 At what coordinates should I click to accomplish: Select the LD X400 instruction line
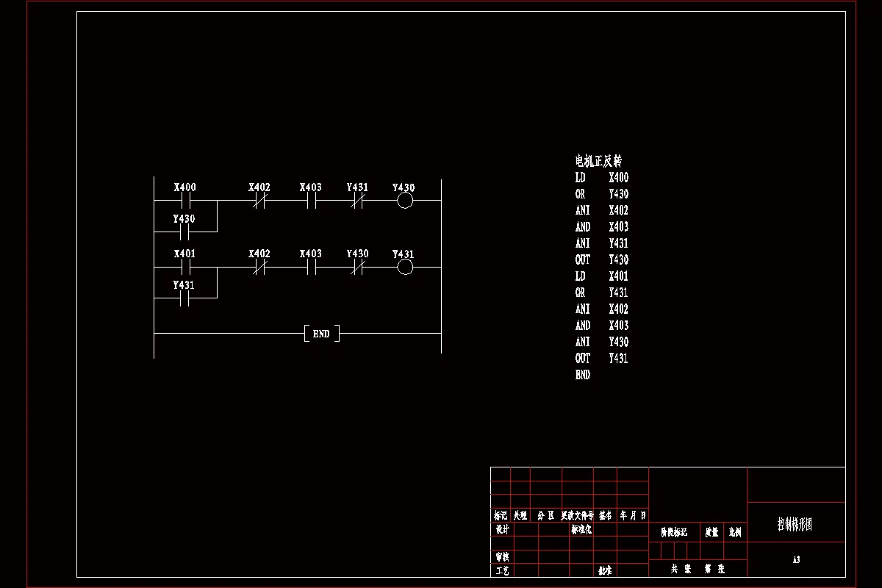(x=599, y=177)
